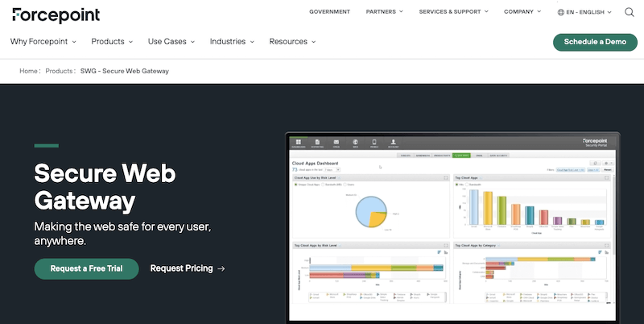Switch to the Data Security dashboard tab
Viewport: 644px width, 324px height.
[x=498, y=156]
